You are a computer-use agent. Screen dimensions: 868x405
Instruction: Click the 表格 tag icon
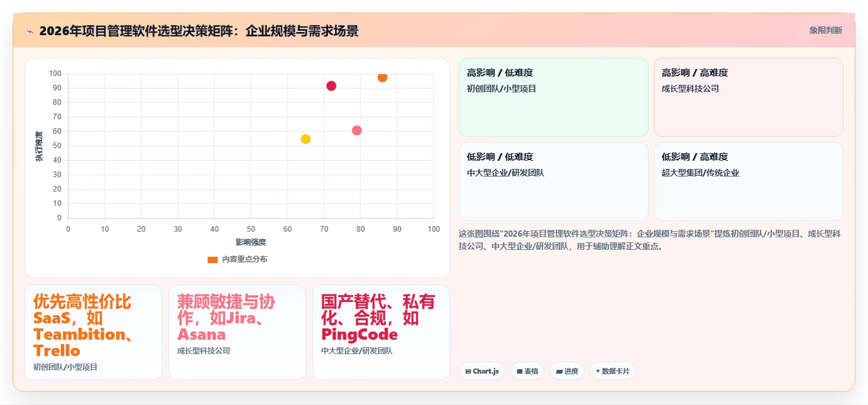520,371
